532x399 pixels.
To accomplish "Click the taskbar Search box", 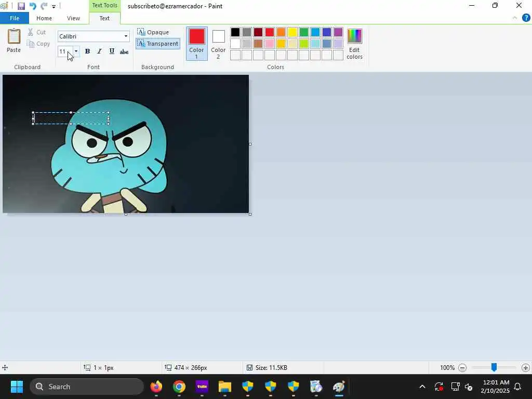I will tap(87, 387).
